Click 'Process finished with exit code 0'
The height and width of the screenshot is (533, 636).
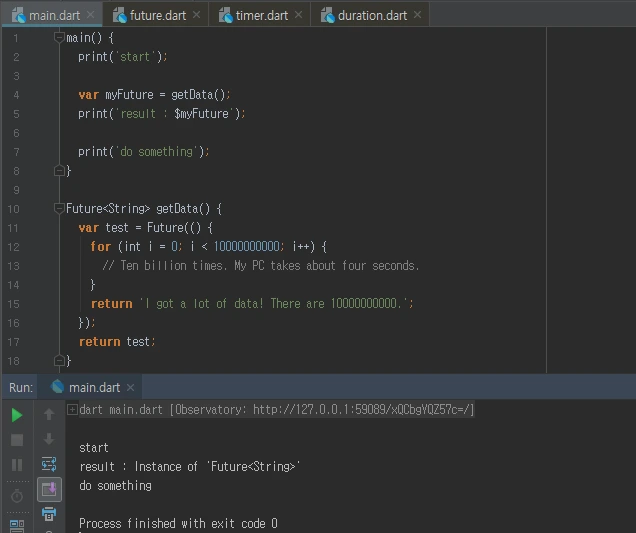coord(178,523)
